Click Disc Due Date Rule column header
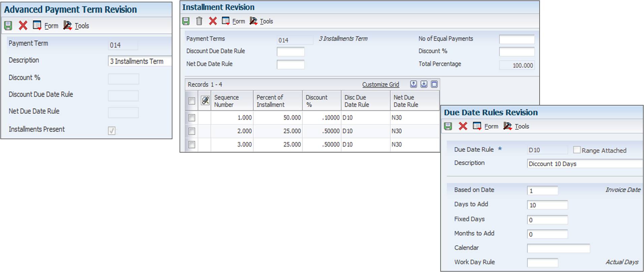This screenshot has height=272, width=644. pos(366,101)
